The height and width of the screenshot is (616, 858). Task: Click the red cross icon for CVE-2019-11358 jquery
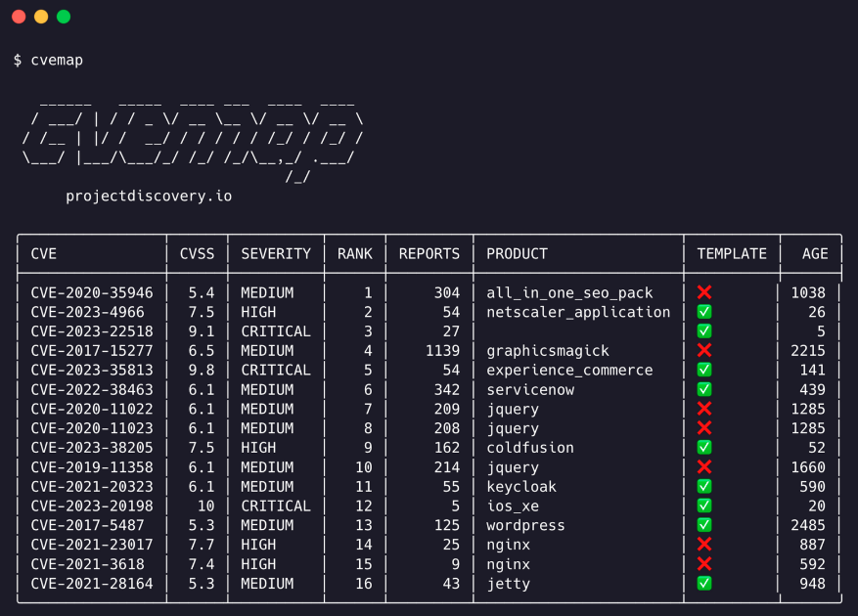(x=703, y=466)
